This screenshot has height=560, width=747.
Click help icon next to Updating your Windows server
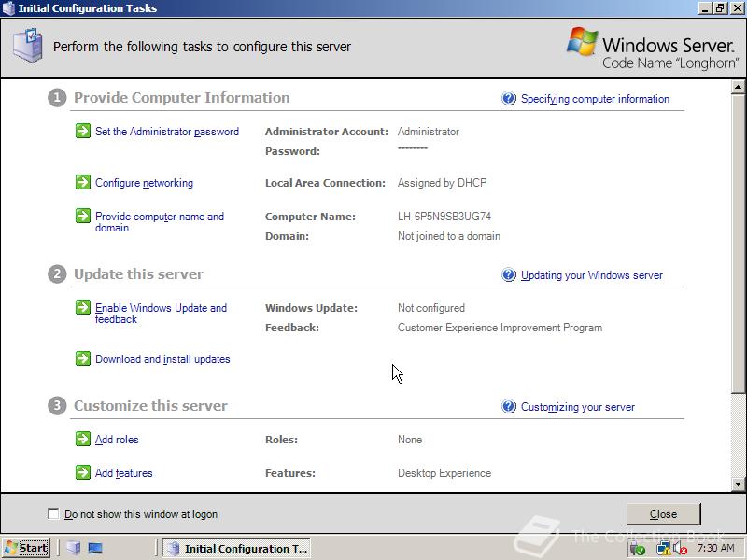[509, 274]
